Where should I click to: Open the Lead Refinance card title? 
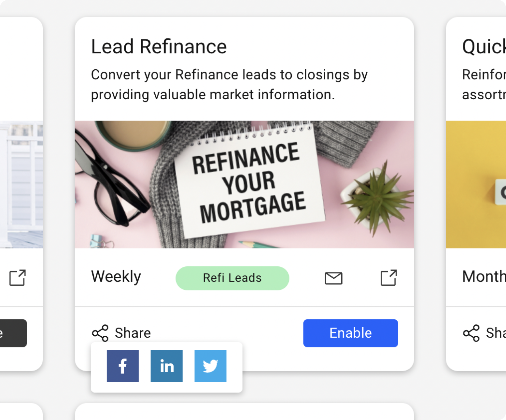pos(159,46)
